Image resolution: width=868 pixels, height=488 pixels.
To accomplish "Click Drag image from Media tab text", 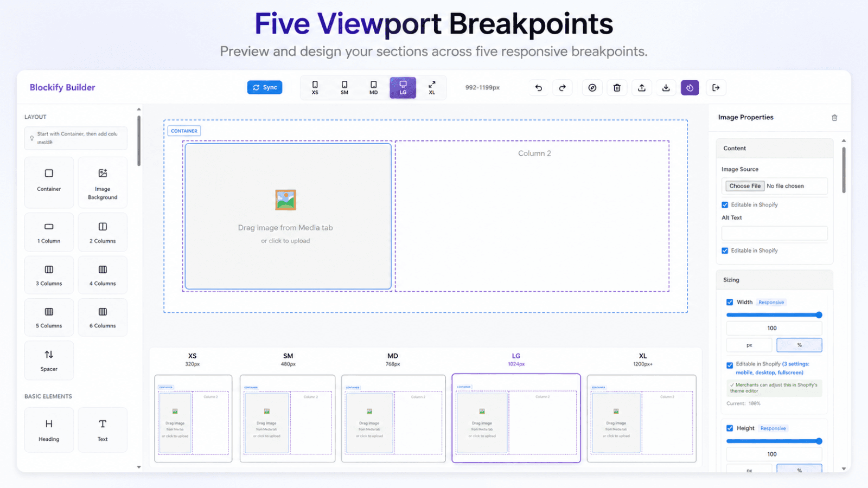I will [x=285, y=228].
